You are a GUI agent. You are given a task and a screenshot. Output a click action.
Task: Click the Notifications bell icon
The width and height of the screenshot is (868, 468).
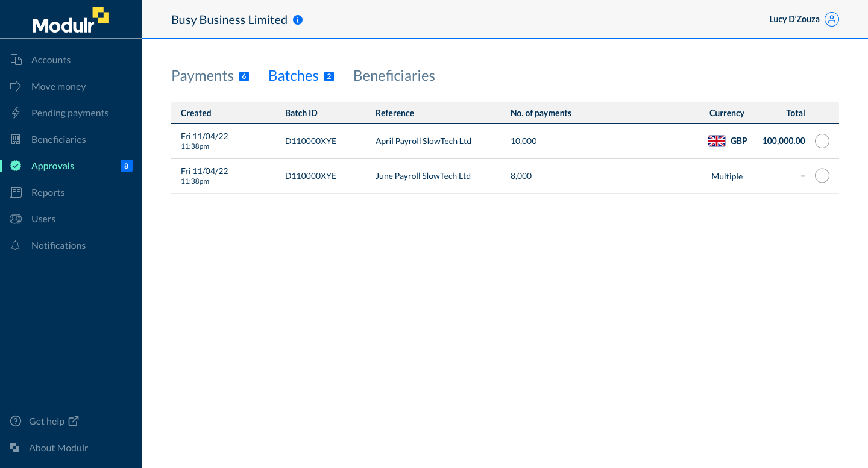tap(16, 245)
